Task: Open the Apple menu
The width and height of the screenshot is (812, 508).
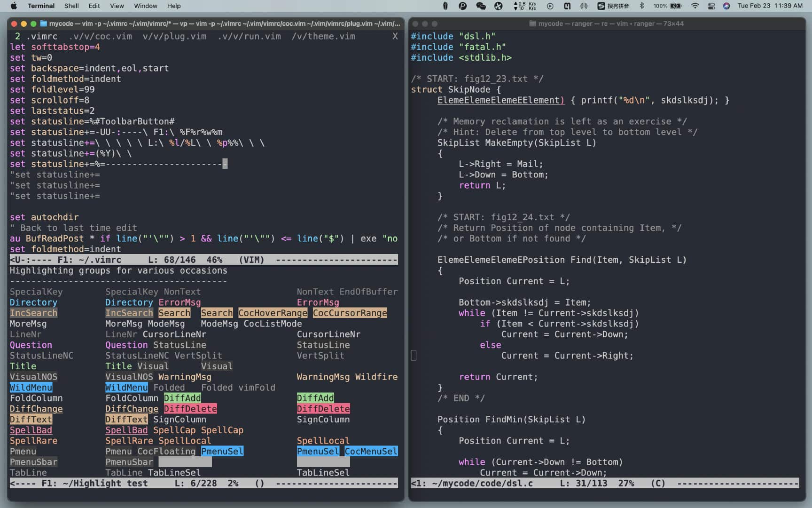Action: coord(14,6)
